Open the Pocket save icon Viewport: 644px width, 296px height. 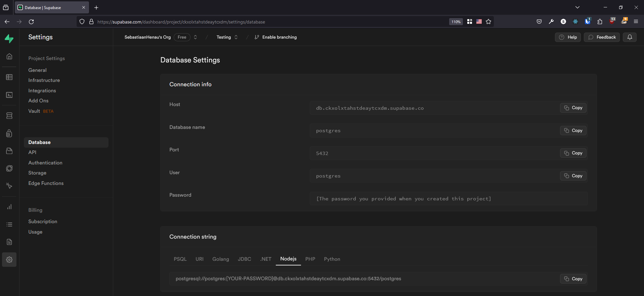pos(539,22)
